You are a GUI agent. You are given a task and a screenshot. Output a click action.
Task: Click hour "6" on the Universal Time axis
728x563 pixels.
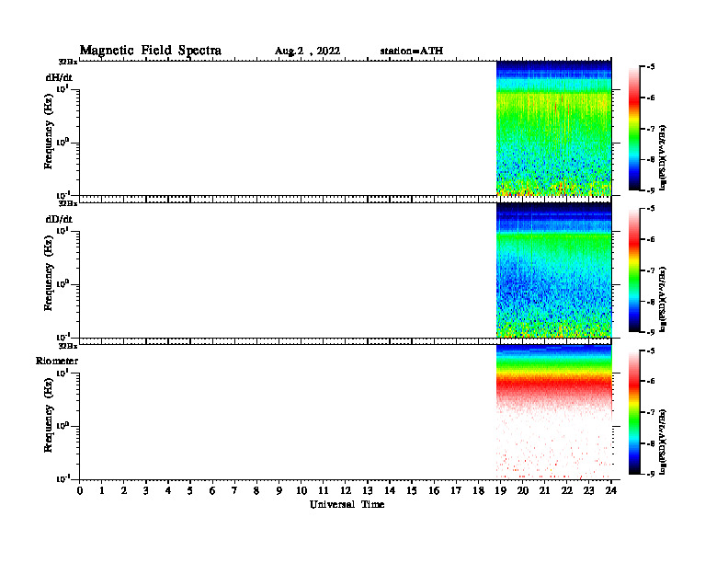click(212, 490)
